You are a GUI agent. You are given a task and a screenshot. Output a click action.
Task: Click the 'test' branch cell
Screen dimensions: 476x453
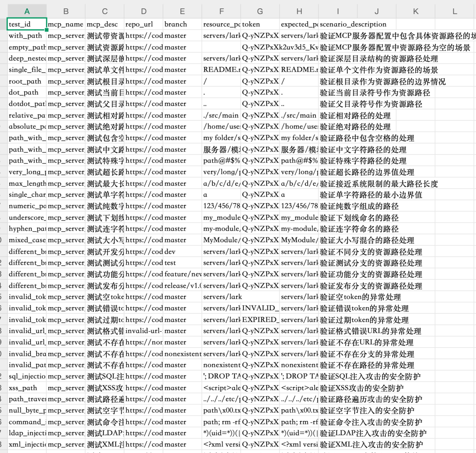click(182, 263)
